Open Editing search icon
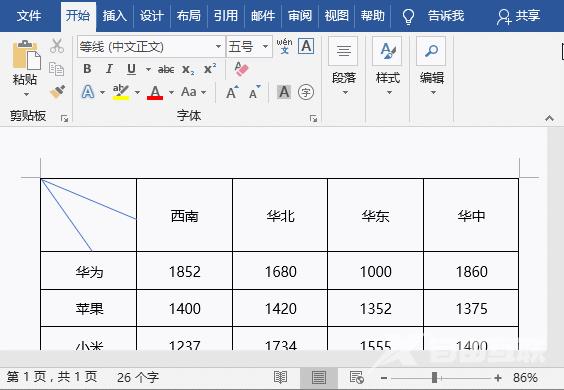 coord(431,51)
